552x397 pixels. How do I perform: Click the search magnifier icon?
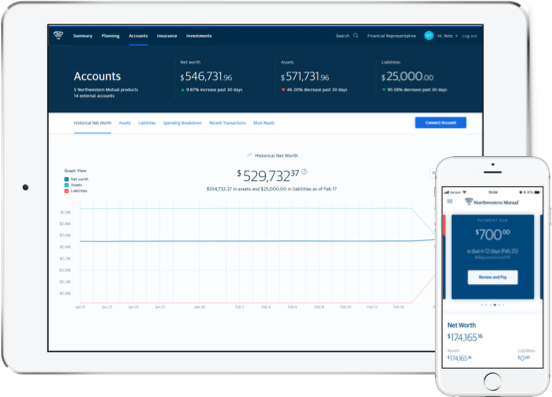click(x=356, y=36)
